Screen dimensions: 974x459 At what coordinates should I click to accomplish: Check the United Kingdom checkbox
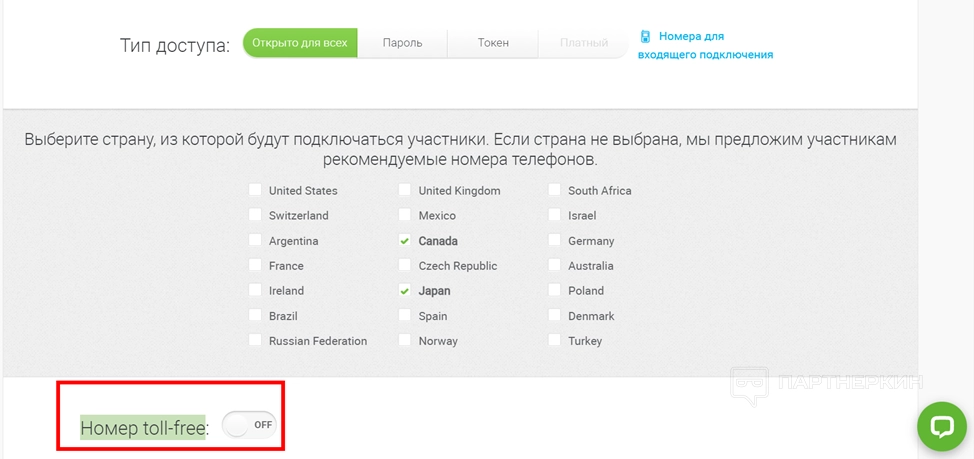click(404, 190)
